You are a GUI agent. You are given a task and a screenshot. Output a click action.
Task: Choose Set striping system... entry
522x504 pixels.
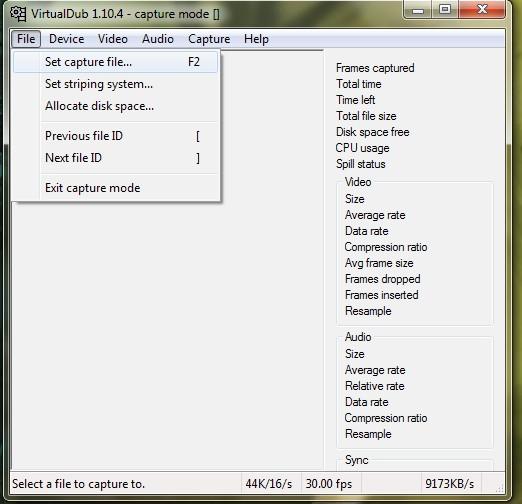(116, 84)
